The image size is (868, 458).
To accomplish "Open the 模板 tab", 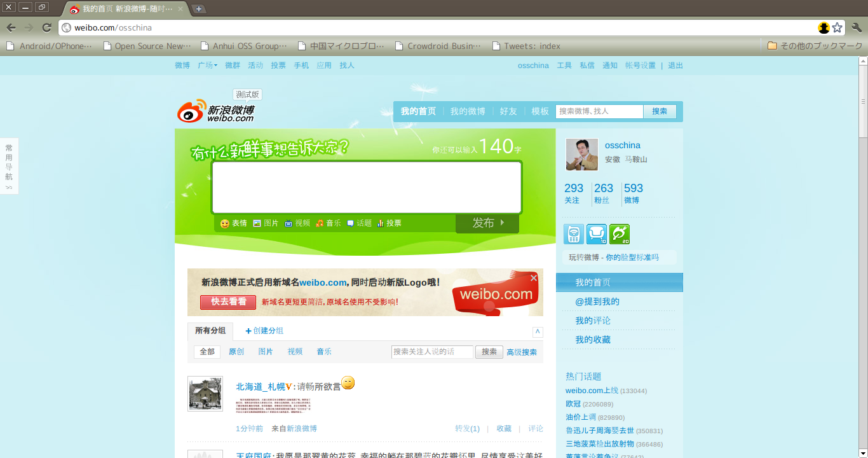I will 540,111.
